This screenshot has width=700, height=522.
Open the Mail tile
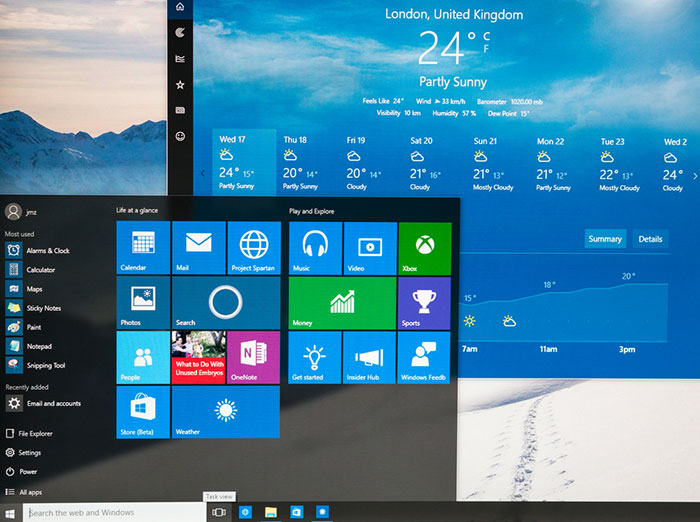coord(198,247)
